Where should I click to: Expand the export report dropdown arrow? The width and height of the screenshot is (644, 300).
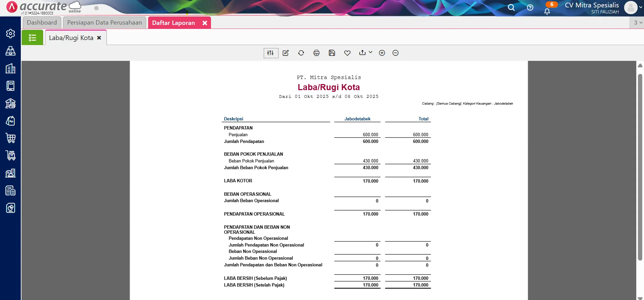click(x=371, y=52)
